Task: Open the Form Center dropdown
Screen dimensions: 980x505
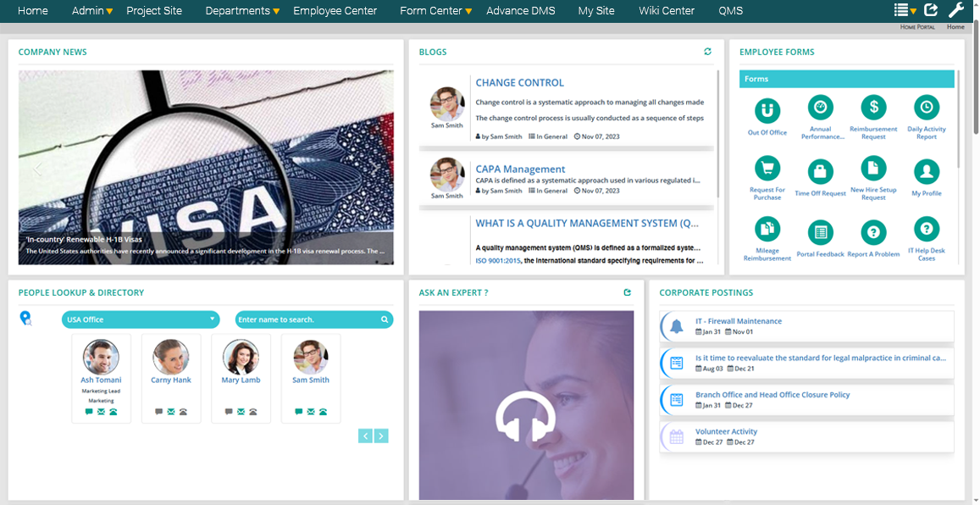Action: tap(435, 11)
